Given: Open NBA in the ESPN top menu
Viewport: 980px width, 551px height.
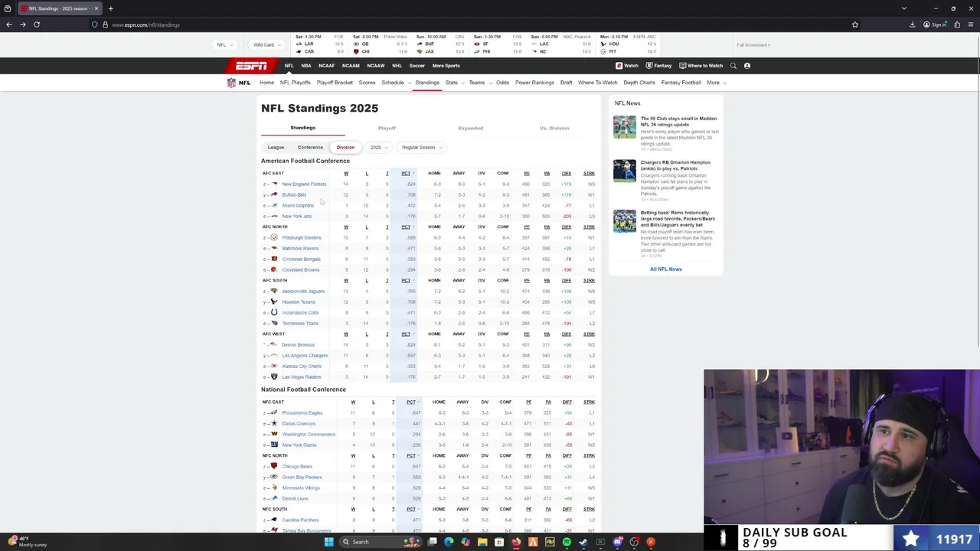Looking at the screenshot, I should tap(305, 66).
